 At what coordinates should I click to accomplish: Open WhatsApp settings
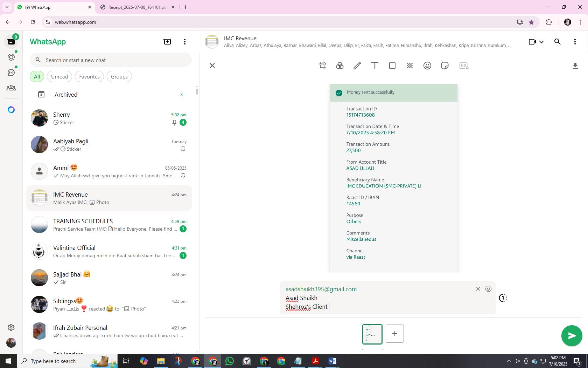pyautogui.click(x=11, y=327)
